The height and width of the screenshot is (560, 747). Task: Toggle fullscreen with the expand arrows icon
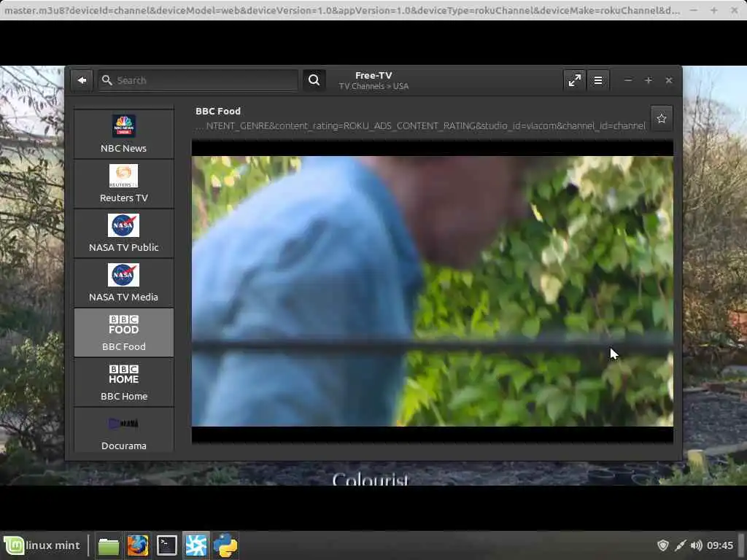tap(575, 80)
